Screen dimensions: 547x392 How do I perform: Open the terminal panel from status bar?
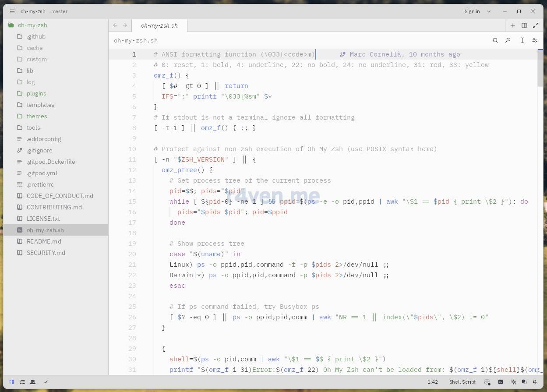pos(501,382)
